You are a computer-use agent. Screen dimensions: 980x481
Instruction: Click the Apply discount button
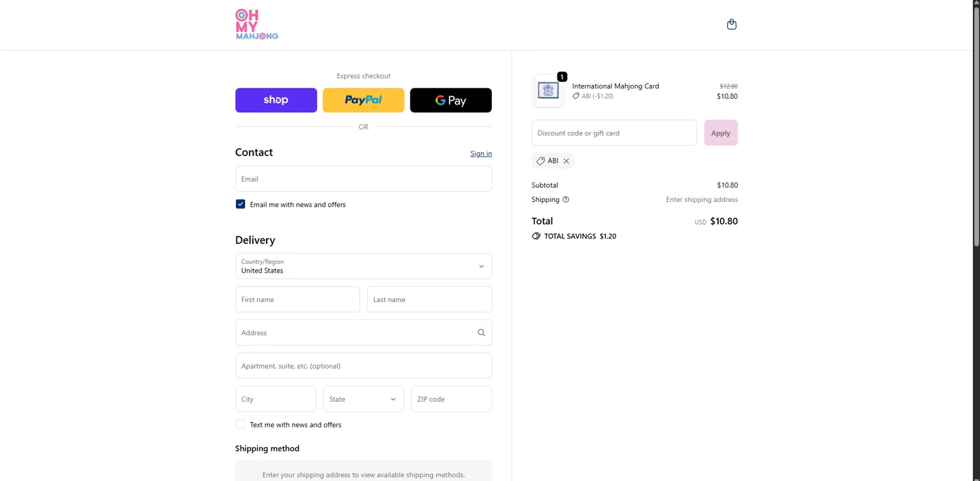721,133
